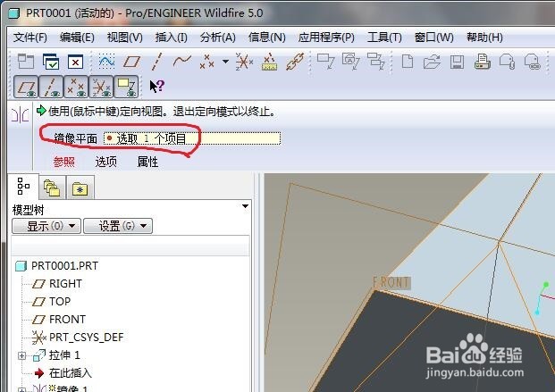Switch to the folder browser navigator tab
The image size is (555, 392).
point(52,188)
